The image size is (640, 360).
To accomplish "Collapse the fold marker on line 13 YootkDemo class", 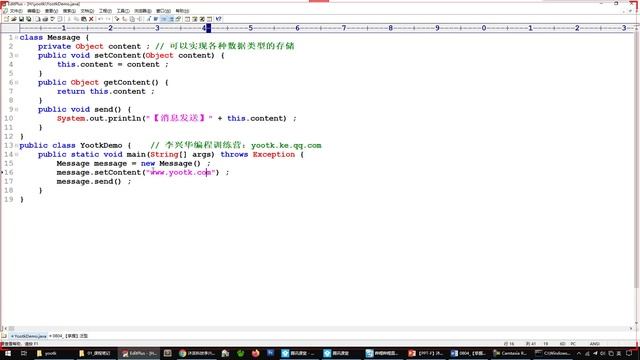I will [16, 145].
